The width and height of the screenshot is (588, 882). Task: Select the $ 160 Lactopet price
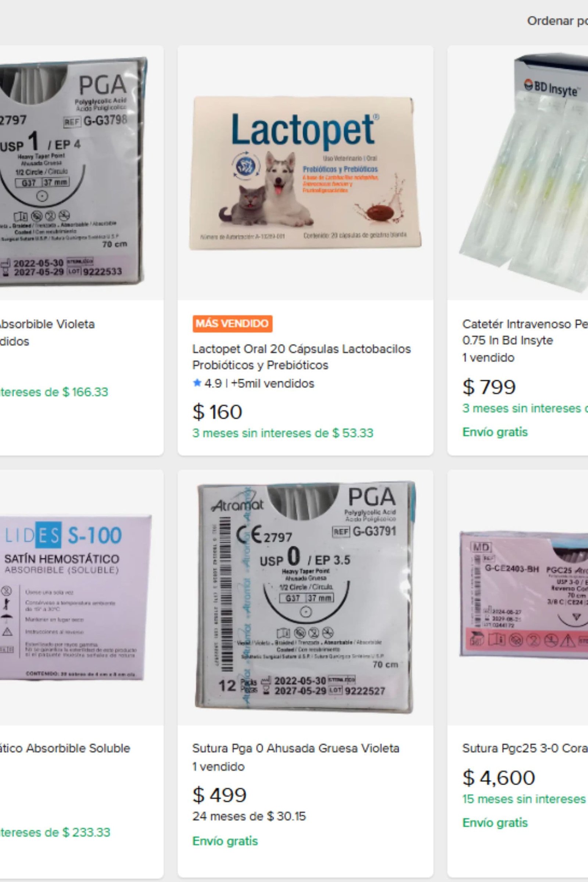click(217, 411)
